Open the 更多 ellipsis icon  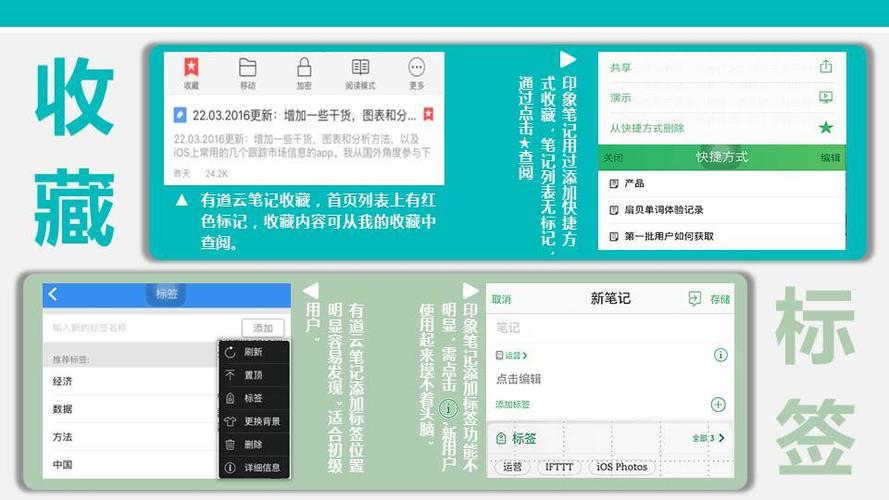click(416, 67)
